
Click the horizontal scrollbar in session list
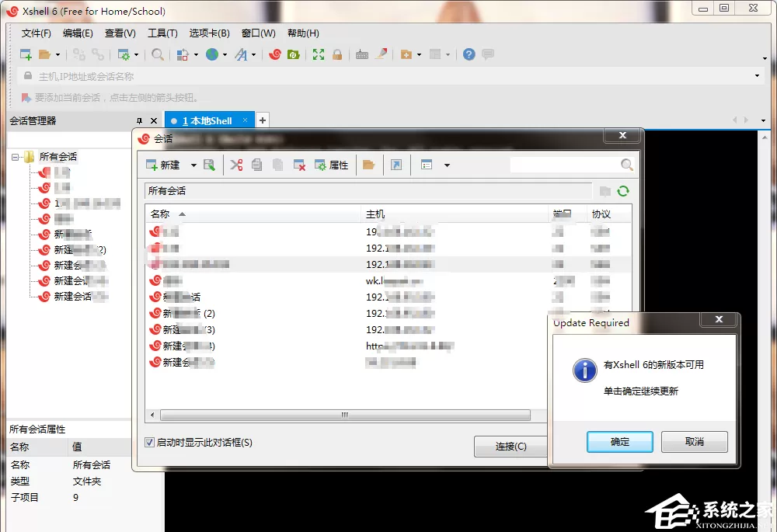(x=345, y=415)
